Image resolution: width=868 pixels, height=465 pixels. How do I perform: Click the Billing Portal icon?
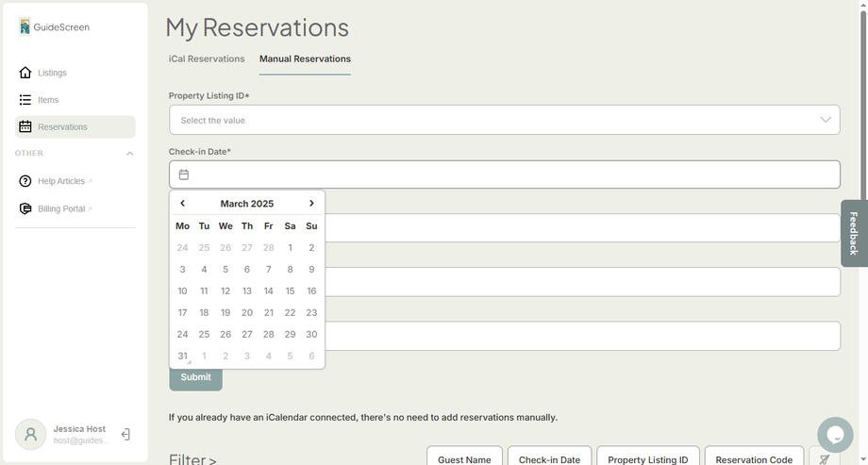point(25,208)
